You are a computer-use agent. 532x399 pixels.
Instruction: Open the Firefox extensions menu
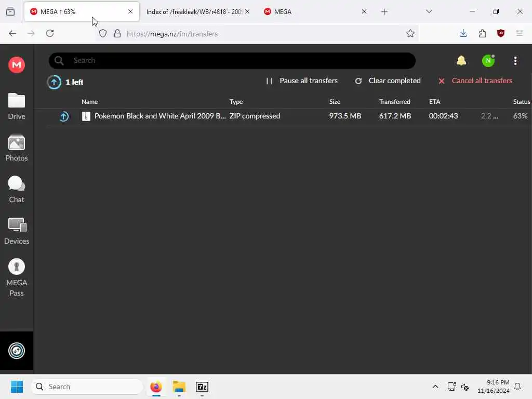pos(482,33)
